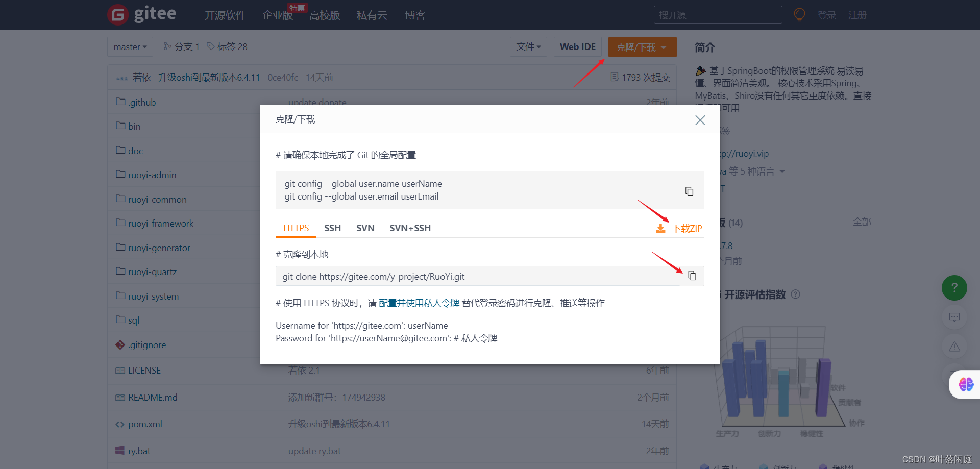Click 全部 to view all releases
Viewport: 980px width, 469px height.
coord(862,222)
